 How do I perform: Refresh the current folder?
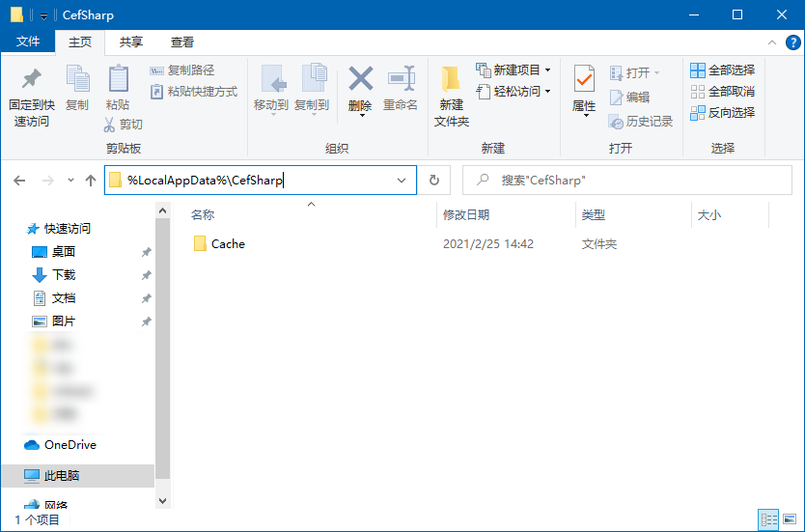pyautogui.click(x=434, y=181)
